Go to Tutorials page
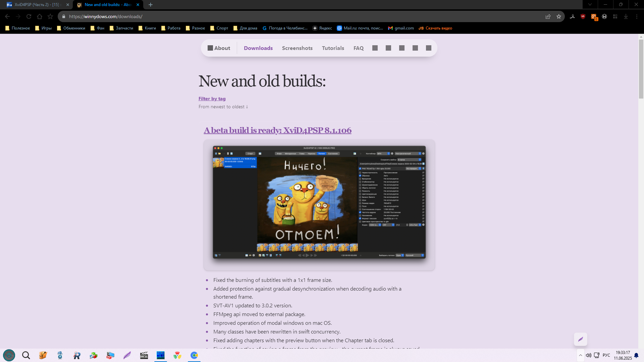Image resolution: width=644 pixels, height=362 pixels. pos(333,48)
